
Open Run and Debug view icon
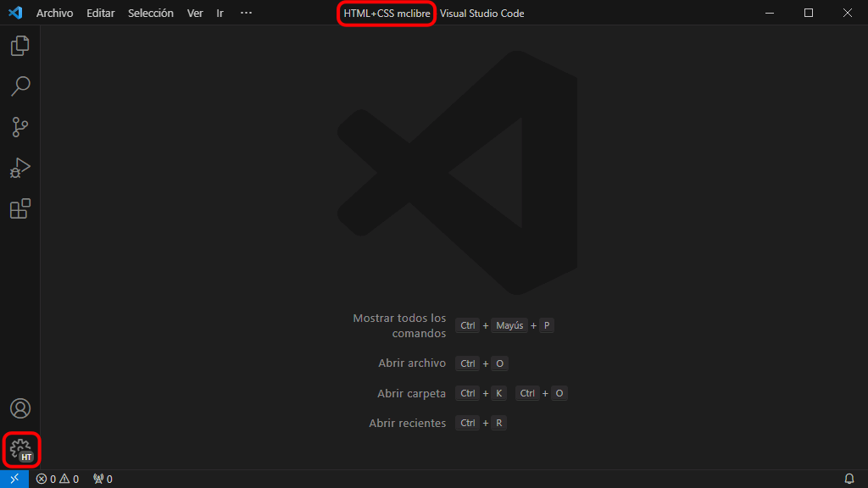(x=20, y=168)
